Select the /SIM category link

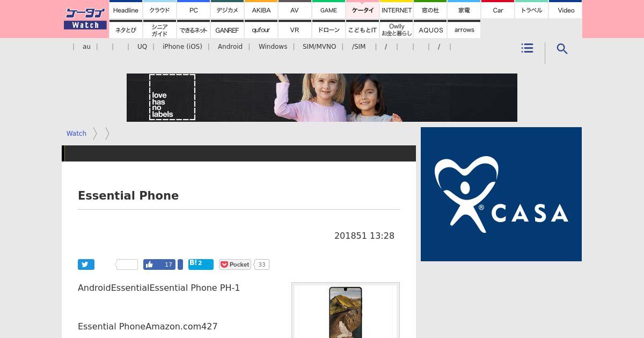[358, 47]
